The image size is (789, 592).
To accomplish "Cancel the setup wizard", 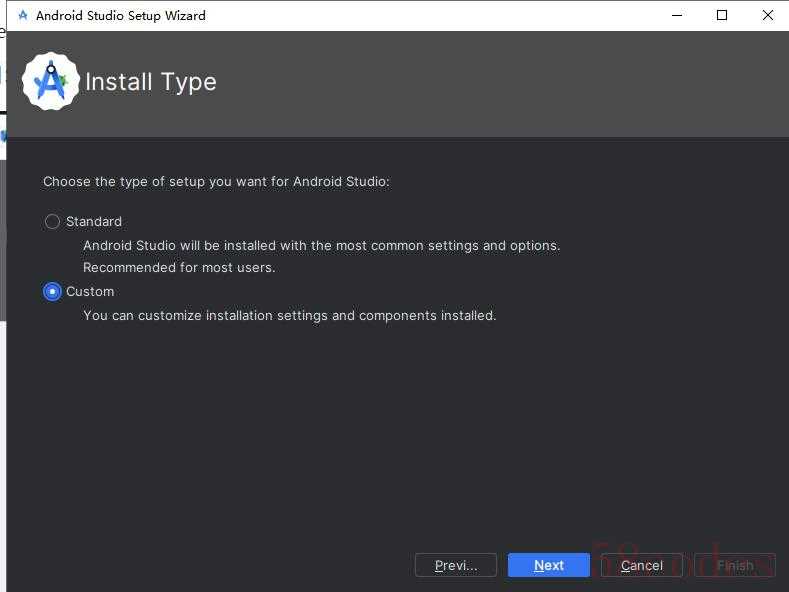I will tap(642, 565).
